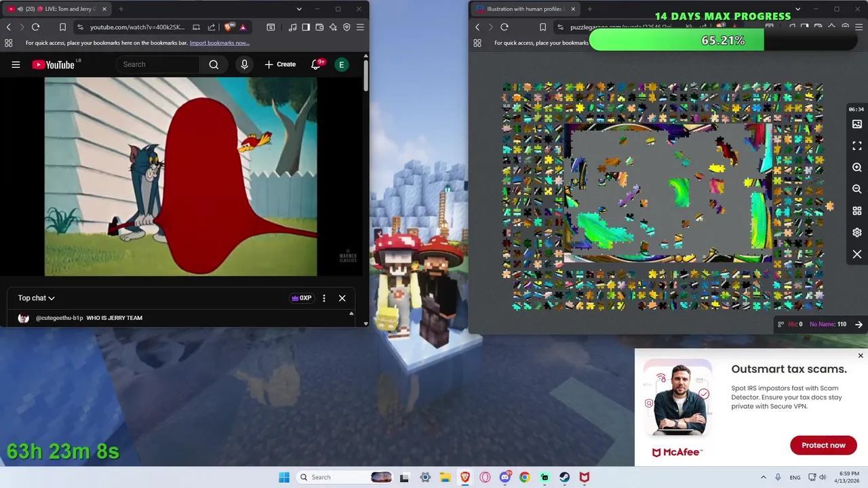Viewport: 868px width, 488px height.
Task: Open Brave Shields lion icon in YouTube window
Action: [x=229, y=27]
